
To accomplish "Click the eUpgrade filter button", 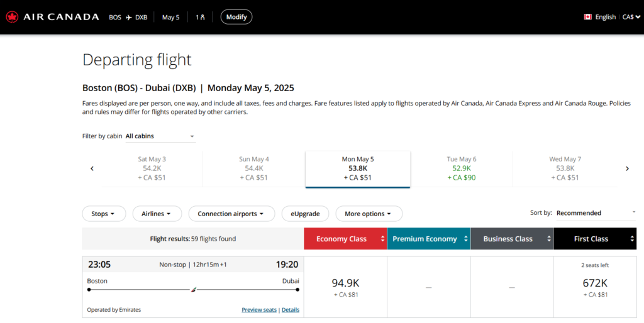I will pyautogui.click(x=305, y=214).
